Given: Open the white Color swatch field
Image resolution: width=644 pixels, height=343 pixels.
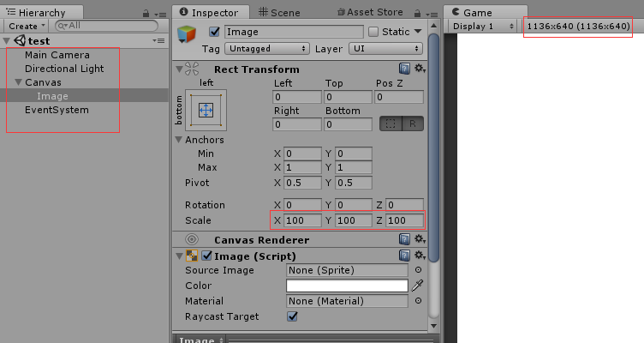Looking at the screenshot, I should (347, 286).
